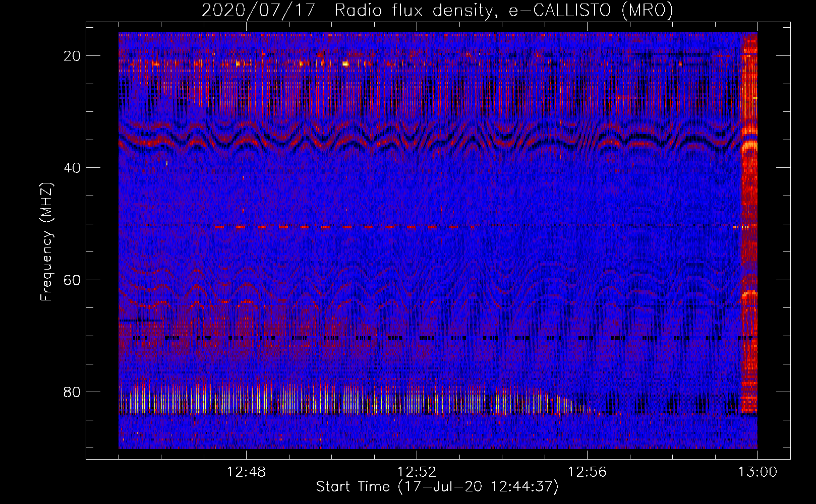Click the 12:48 time tick label
Image resolution: width=816 pixels, height=504 pixels.
(x=246, y=472)
